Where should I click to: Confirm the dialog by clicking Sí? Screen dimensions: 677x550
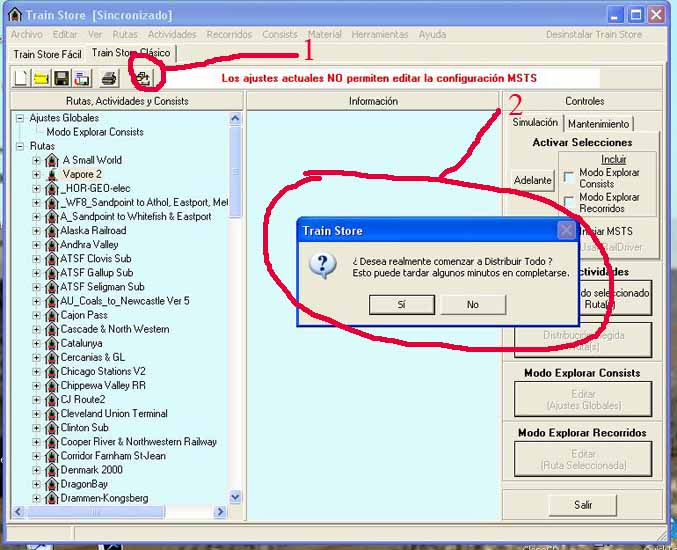[x=401, y=304]
